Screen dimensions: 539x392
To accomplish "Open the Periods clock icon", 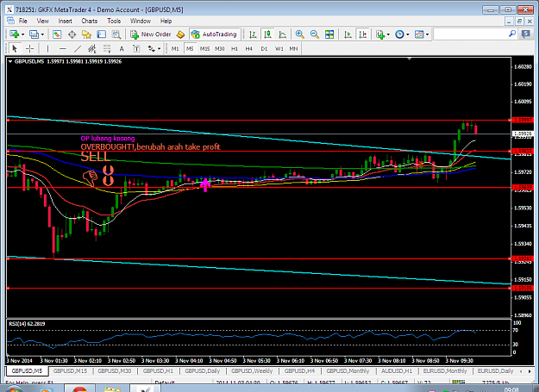I will pos(399,34).
